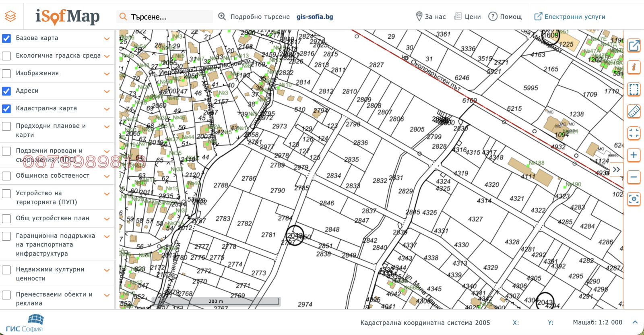Click the Търсене search input field
Image resolution: width=644 pixels, height=335 pixels.
[169, 17]
